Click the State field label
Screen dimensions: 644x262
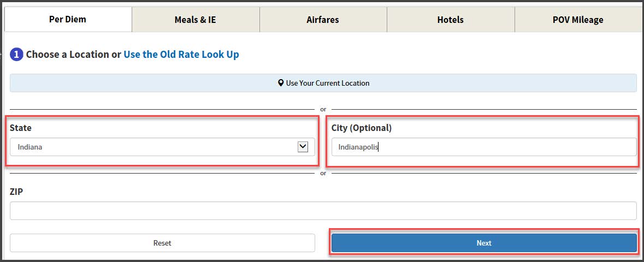point(21,128)
